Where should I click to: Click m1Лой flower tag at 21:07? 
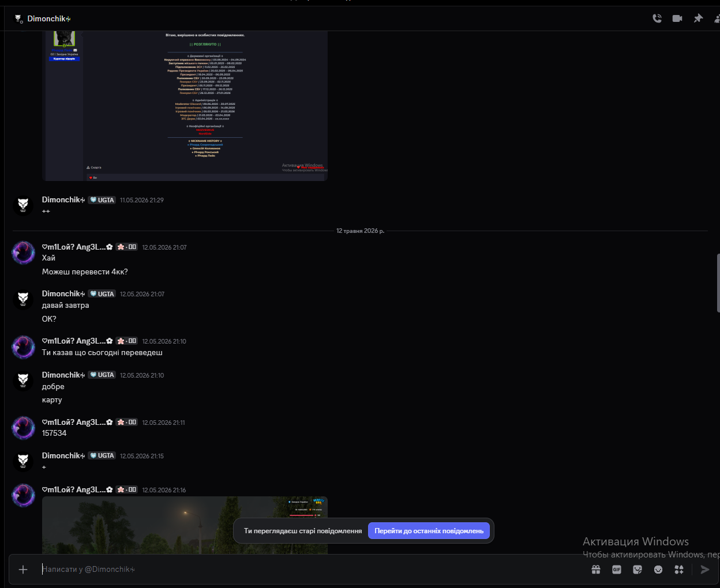point(127,247)
